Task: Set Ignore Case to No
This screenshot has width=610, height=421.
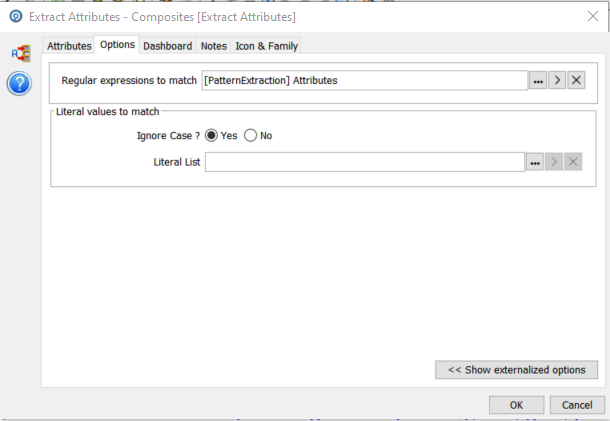Action: [x=251, y=135]
